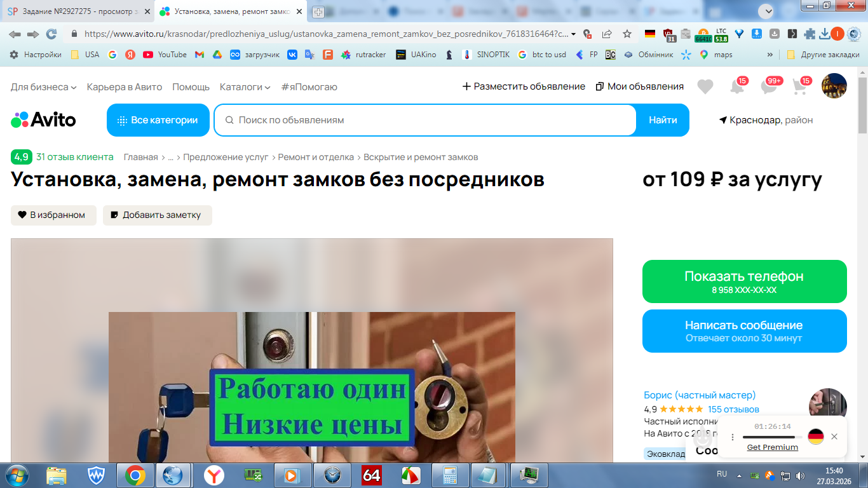The height and width of the screenshot is (488, 868).
Task: Click the LTC 53.8 price extension icon
Action: [x=721, y=34]
